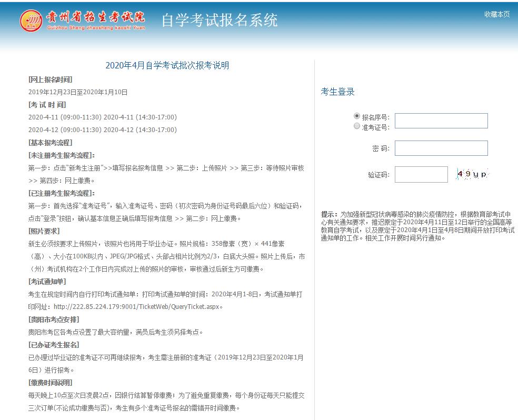518x420 pixels.
Task: Focus the 密码 password input field
Action: 441,148
